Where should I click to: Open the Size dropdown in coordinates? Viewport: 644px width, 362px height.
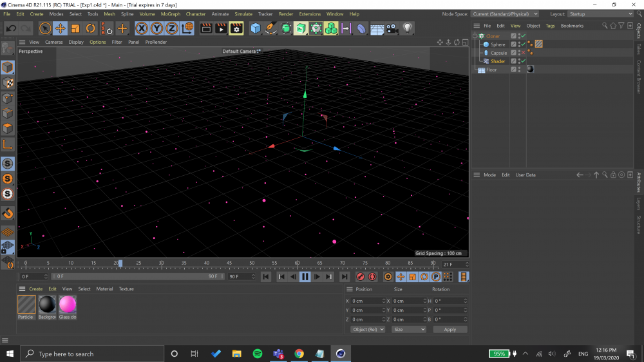click(x=409, y=330)
